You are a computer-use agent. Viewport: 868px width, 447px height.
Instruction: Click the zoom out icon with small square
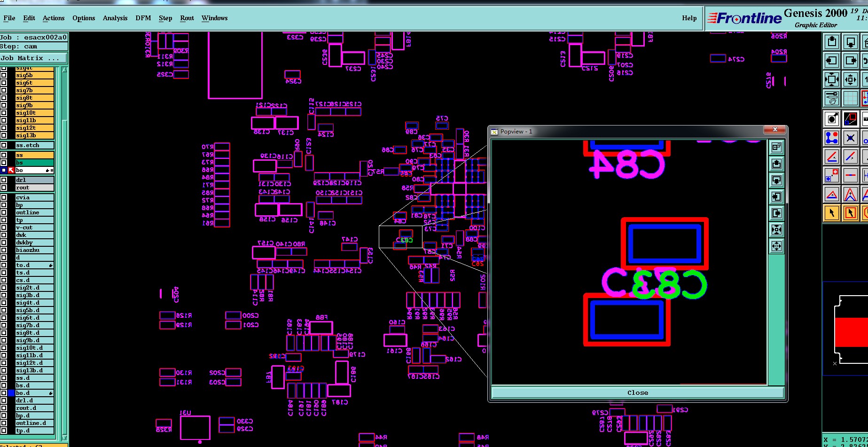pos(851,79)
